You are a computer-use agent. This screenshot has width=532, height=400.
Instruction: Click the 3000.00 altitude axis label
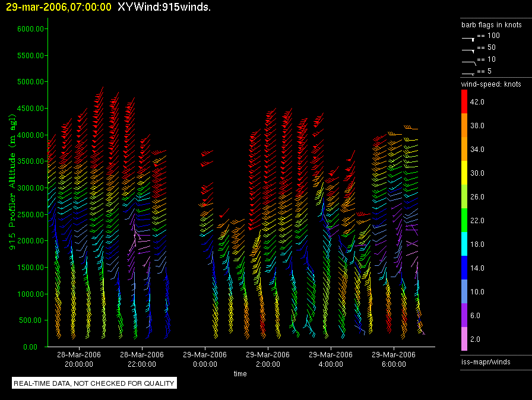coord(27,188)
